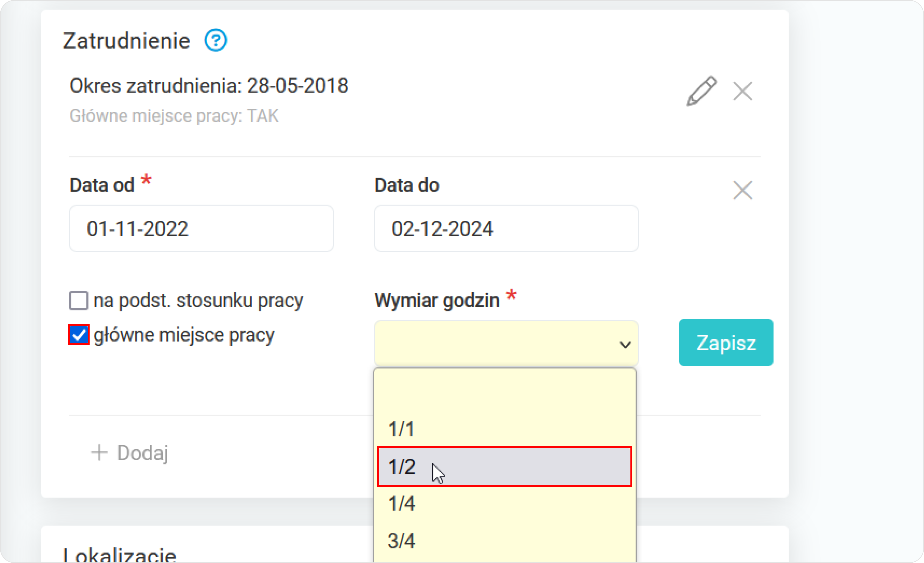Viewport: 924px width, 563px height.
Task: Select 1/1 from hours list
Action: (505, 429)
